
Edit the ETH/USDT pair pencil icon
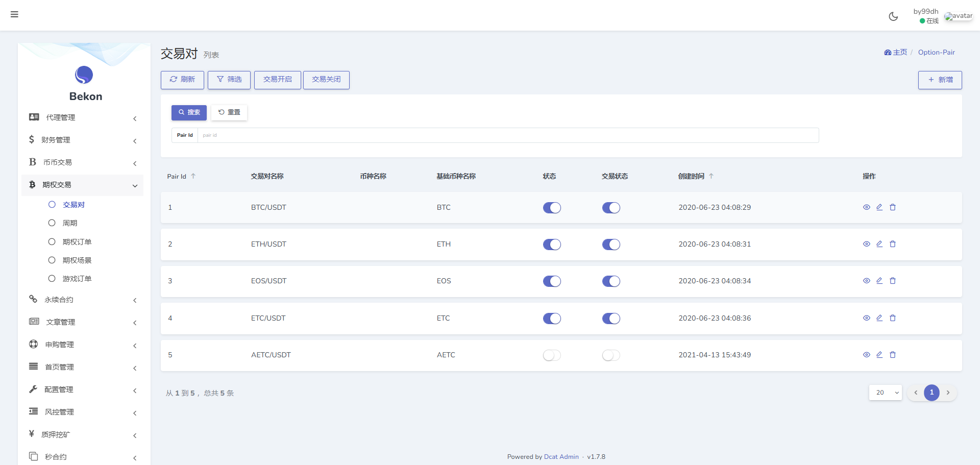879,244
